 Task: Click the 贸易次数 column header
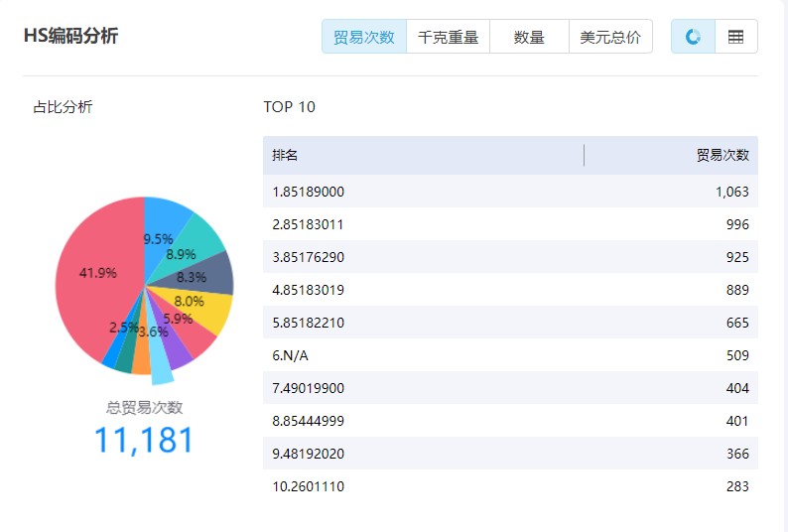(x=722, y=155)
